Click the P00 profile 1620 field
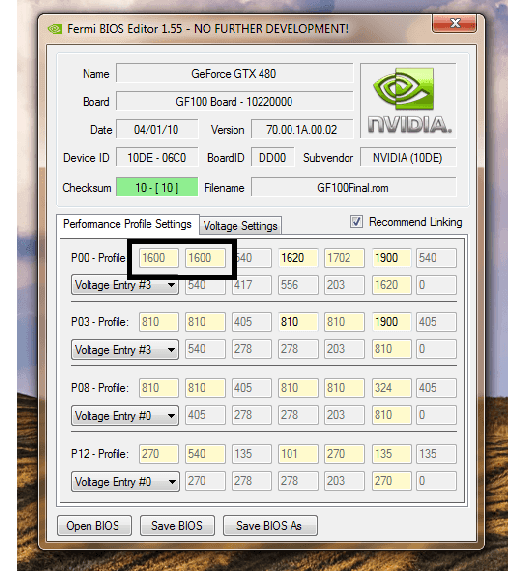 point(298,258)
